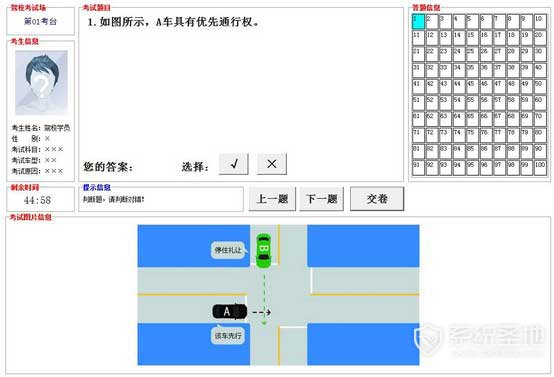Viewport: 554px width, 377px height.
Task: Select question 40 grid cell
Action: click(540, 71)
